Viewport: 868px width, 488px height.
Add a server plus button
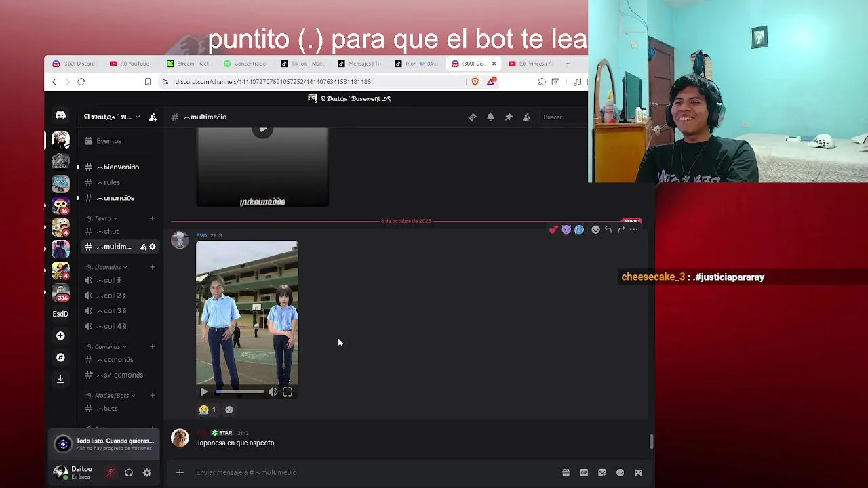(60, 335)
